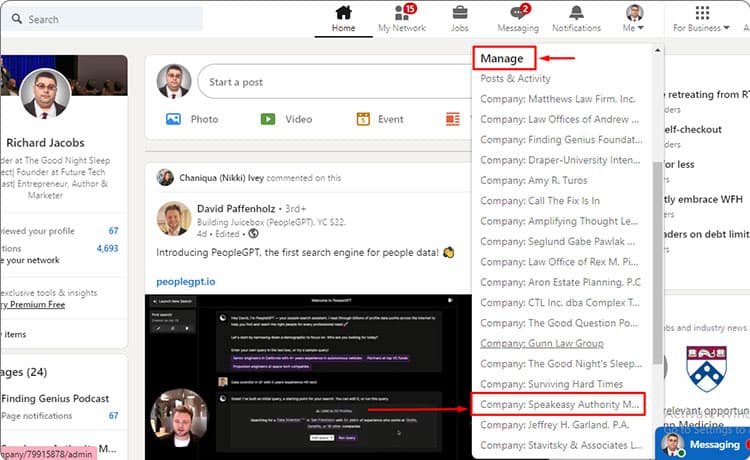
Task: Select Company: Law Offices of Andrew
Action: (x=559, y=119)
